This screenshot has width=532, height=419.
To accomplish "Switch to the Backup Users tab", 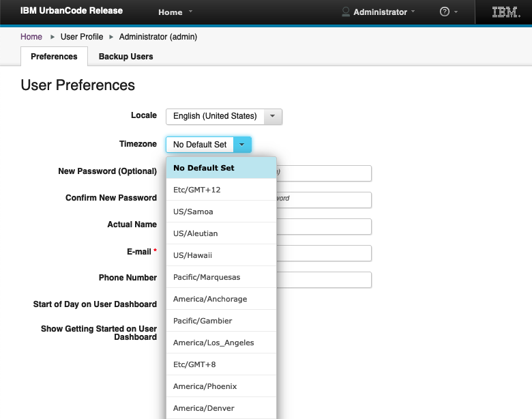I will click(126, 57).
